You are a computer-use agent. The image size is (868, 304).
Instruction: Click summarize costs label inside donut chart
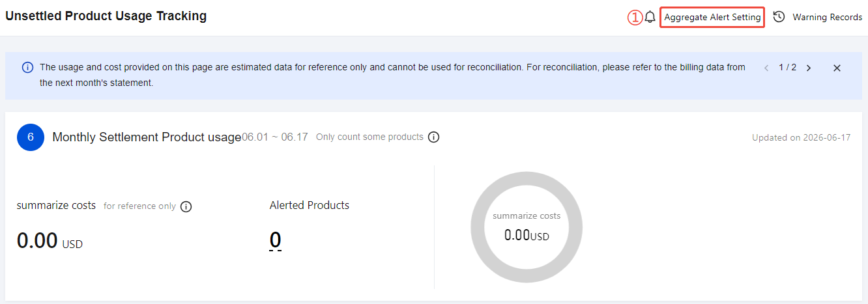coord(527,216)
